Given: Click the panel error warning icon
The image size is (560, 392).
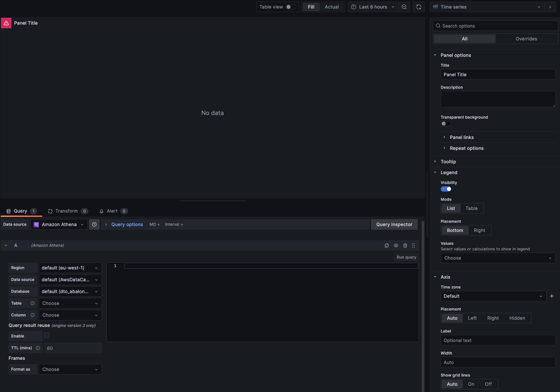Looking at the screenshot, I should click(6, 23).
